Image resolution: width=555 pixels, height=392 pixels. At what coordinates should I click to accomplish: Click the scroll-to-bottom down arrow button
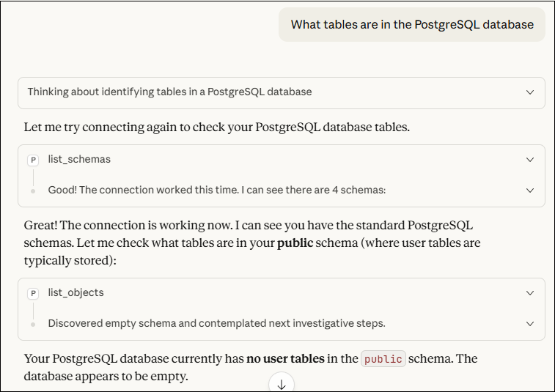(282, 384)
